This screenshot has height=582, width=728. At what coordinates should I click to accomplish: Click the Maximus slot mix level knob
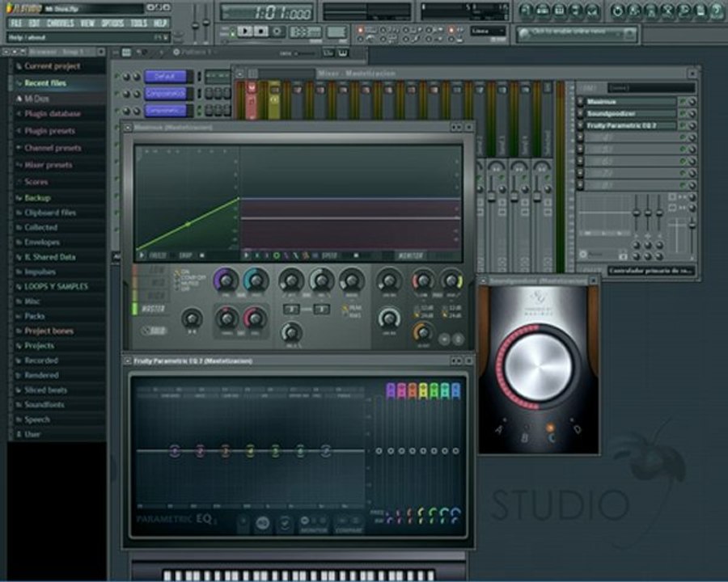pos(692,102)
